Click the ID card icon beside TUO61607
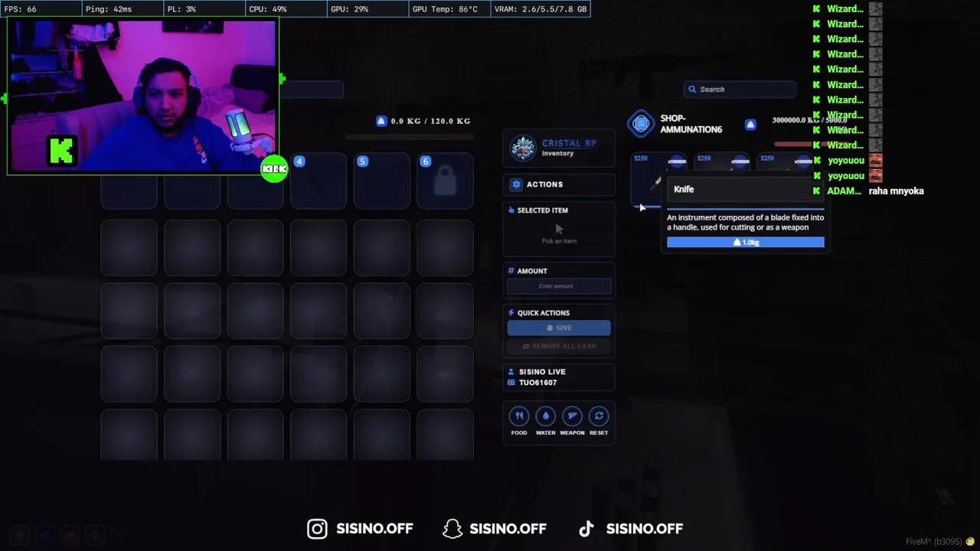Screen dimensions: 980x551 click(511, 383)
